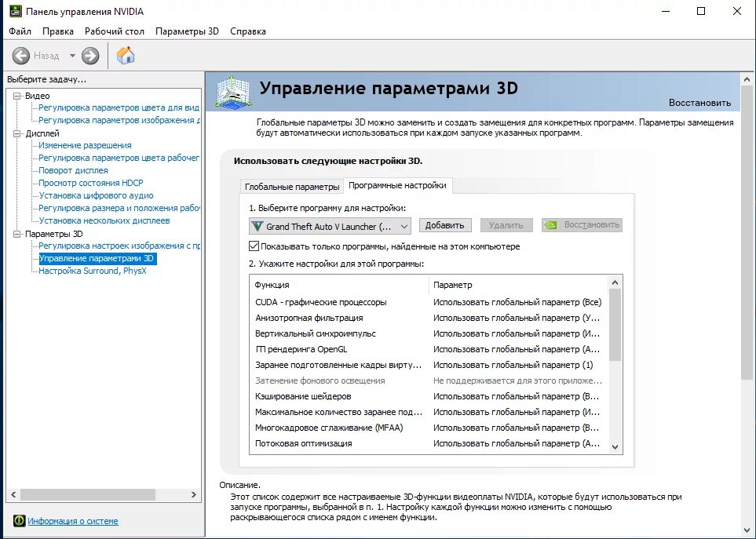Click Восстановить link in page header
This screenshot has width=756, height=539.
(x=699, y=103)
